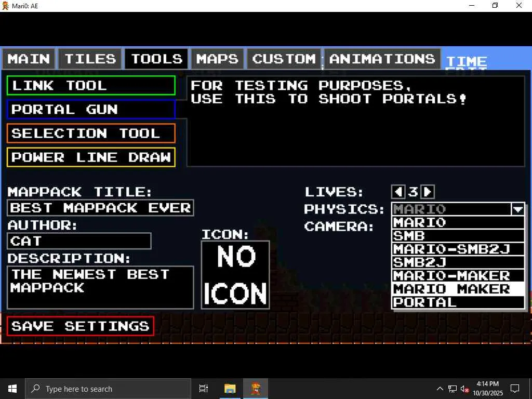Open the network tray icon
The width and height of the screenshot is (532, 399).
[x=453, y=389]
